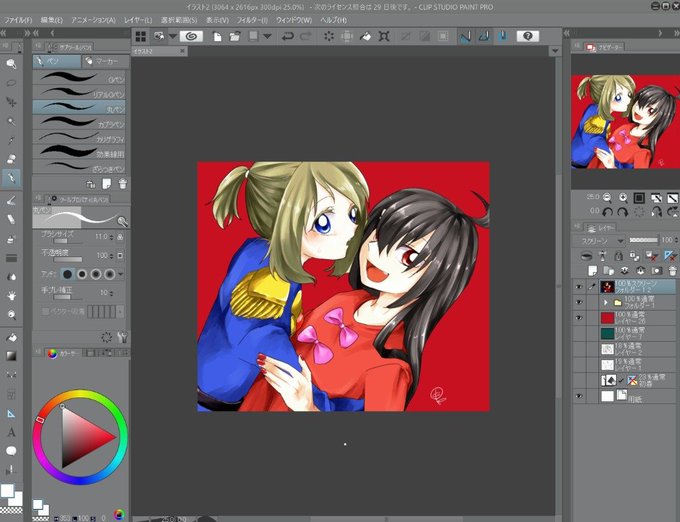Viewport: 680px width, 522px height.
Task: Click the color wheel hue ring
Action: (x=80, y=437)
